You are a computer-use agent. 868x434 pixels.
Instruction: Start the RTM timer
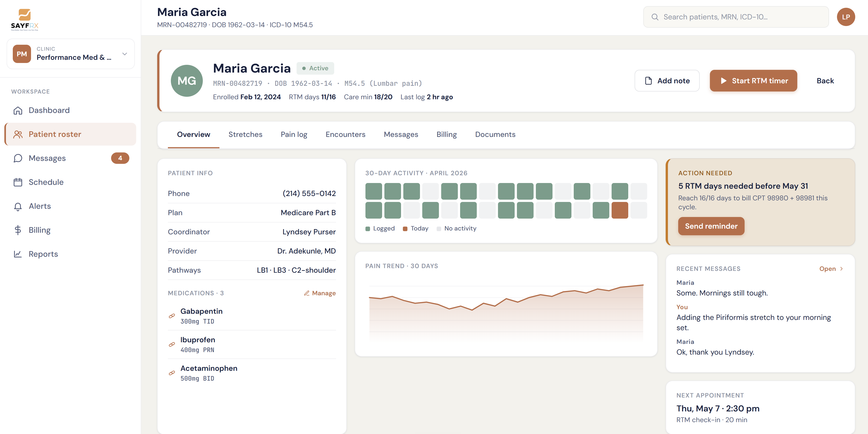(753, 81)
